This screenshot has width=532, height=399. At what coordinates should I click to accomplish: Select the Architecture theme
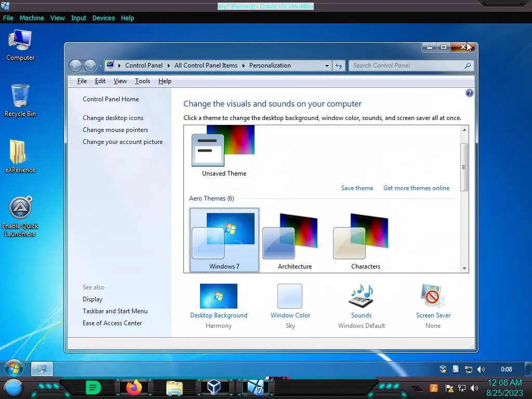click(x=295, y=240)
